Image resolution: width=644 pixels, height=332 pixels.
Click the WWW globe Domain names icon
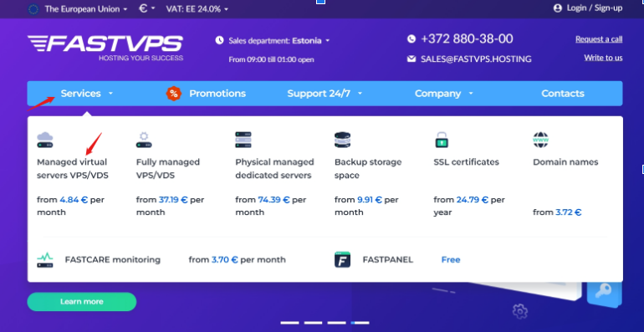tap(540, 140)
